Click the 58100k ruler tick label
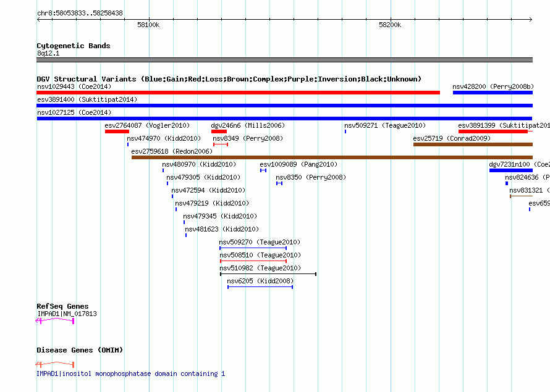This screenshot has height=392, width=550. click(x=148, y=25)
